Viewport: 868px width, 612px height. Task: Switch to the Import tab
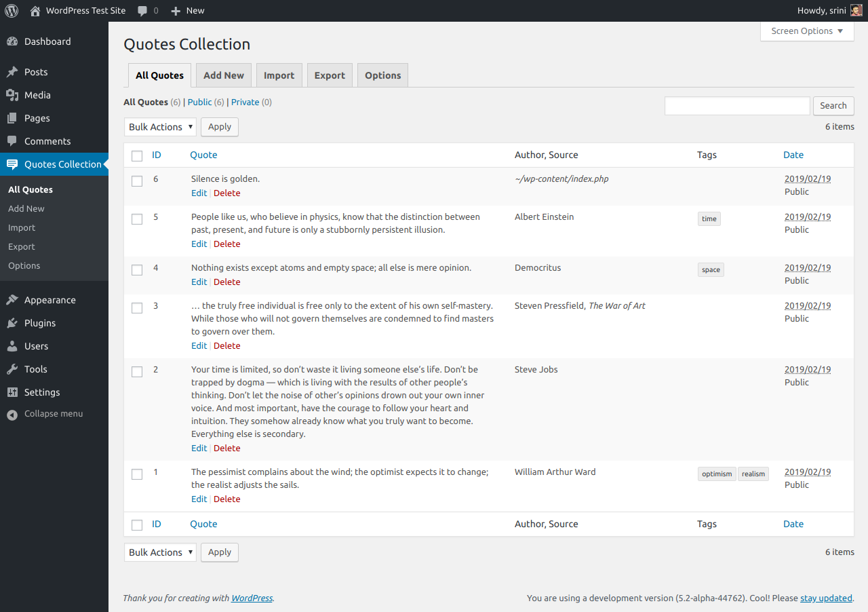pos(279,75)
